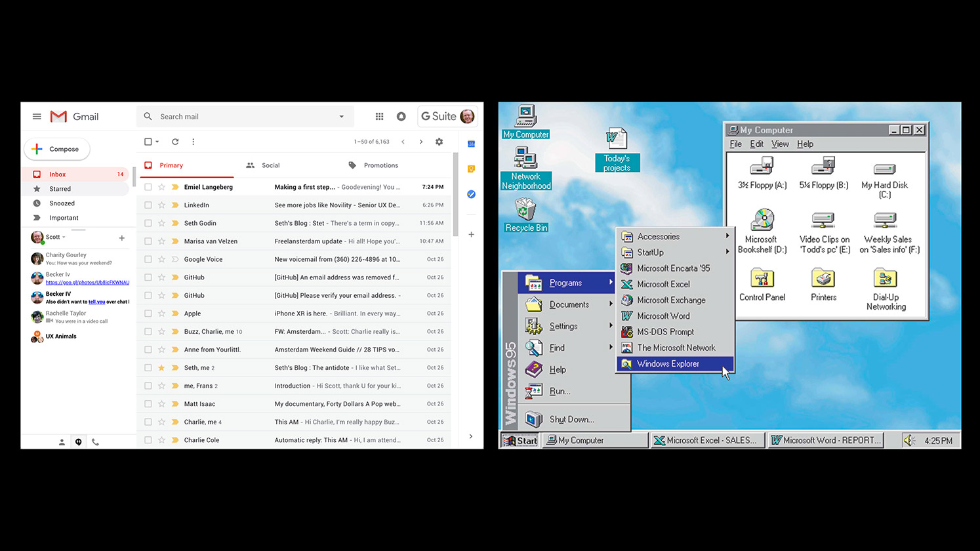980x551 pixels.
Task: Click the Compose button in Gmail
Action: click(x=57, y=149)
